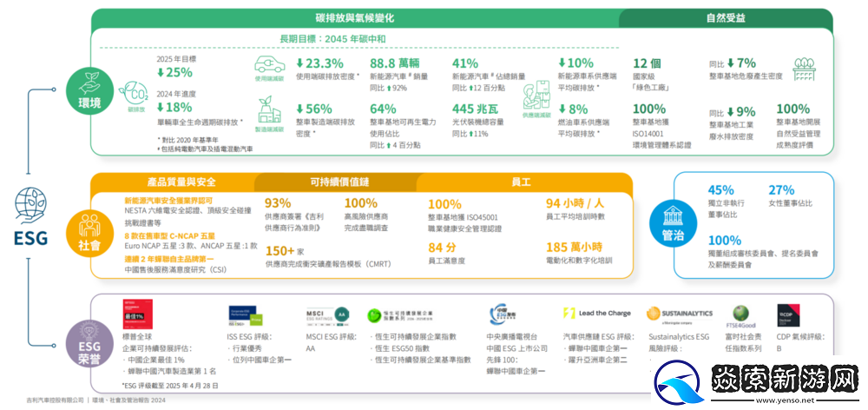This screenshot has height=410, width=868.
Task: Click the Sustainalytics logo
Action: 680,314
